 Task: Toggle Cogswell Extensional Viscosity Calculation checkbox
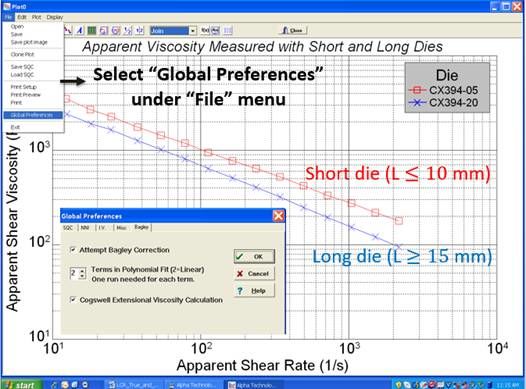(x=73, y=299)
